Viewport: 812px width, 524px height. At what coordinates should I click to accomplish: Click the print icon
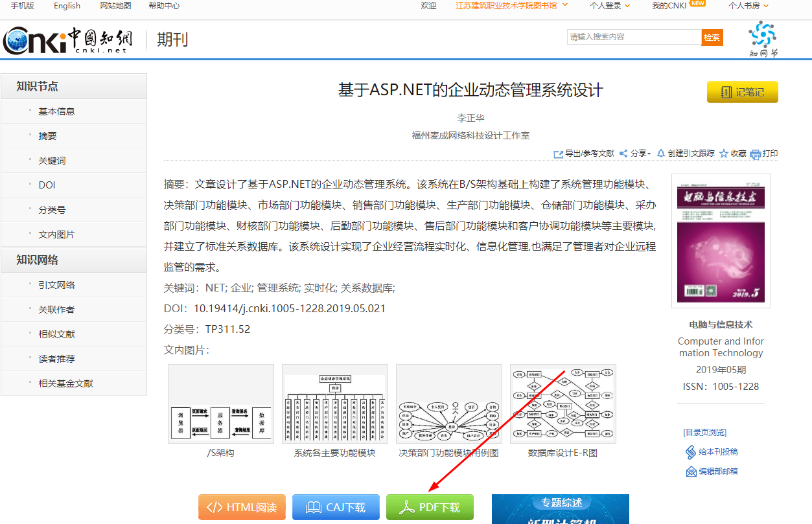(755, 154)
